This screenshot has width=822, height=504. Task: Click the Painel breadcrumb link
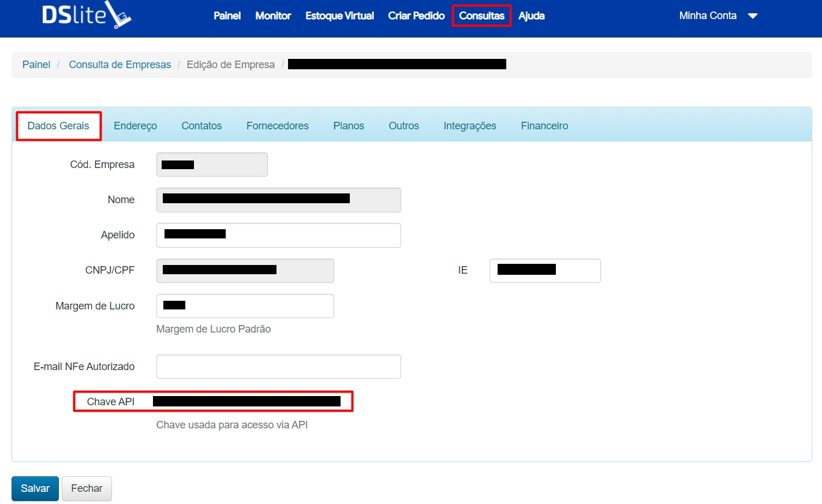click(x=36, y=65)
